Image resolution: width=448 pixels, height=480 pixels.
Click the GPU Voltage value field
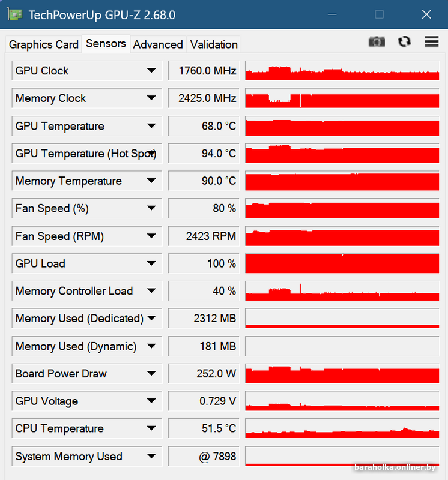203,401
